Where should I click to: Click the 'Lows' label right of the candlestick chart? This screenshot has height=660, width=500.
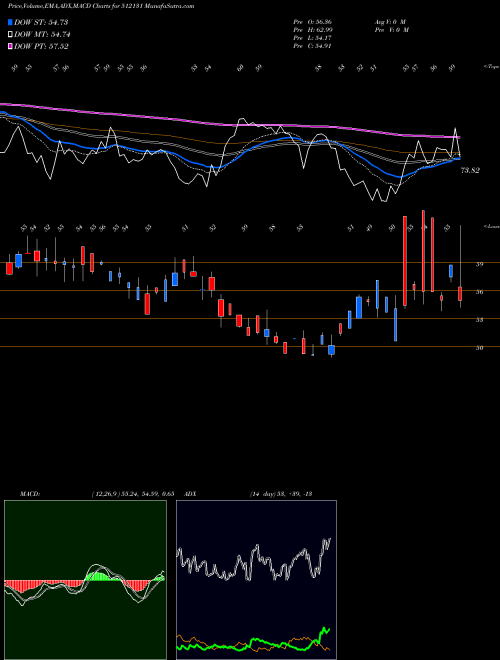491,226
